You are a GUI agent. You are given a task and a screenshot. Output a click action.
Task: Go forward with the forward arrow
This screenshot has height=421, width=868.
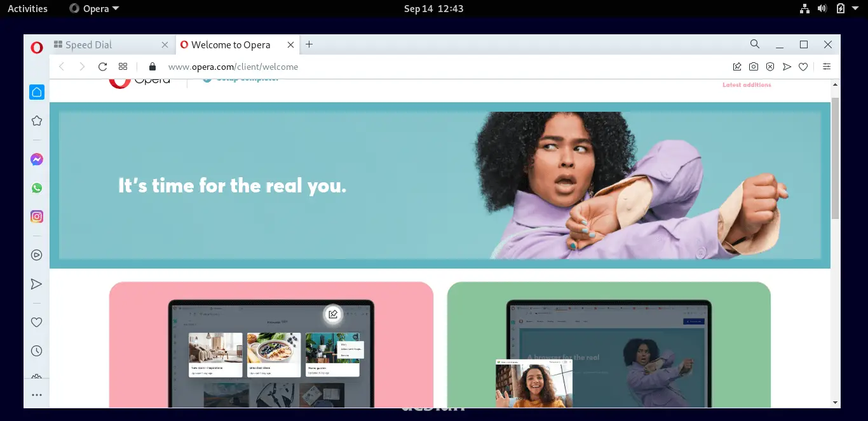point(82,67)
